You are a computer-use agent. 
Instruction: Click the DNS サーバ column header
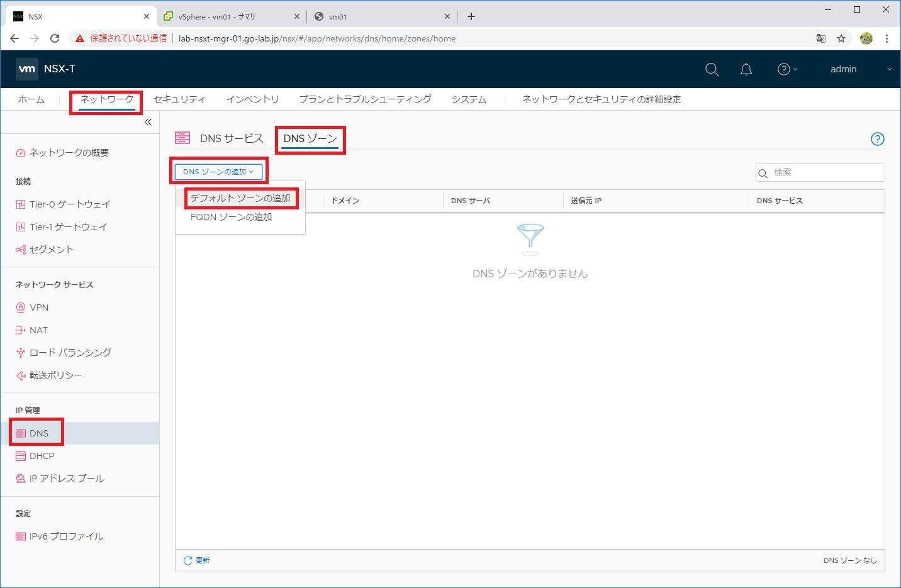click(x=471, y=201)
